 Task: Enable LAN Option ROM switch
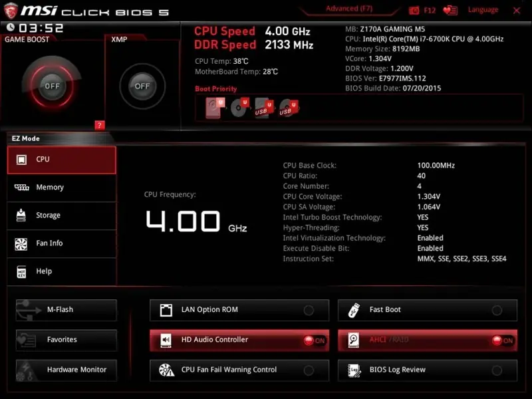309,310
